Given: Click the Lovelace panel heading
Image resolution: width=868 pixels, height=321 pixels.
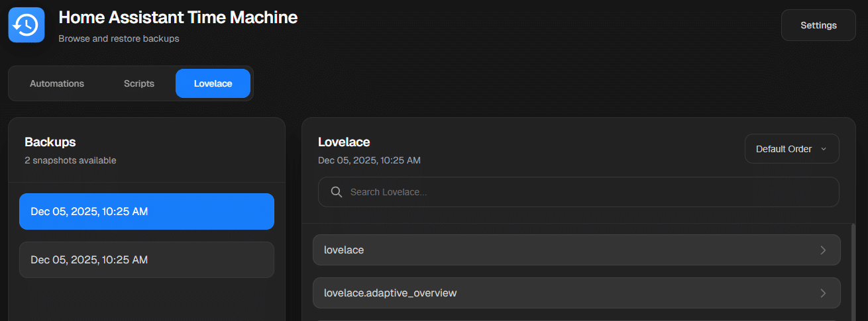Looking at the screenshot, I should [344, 142].
